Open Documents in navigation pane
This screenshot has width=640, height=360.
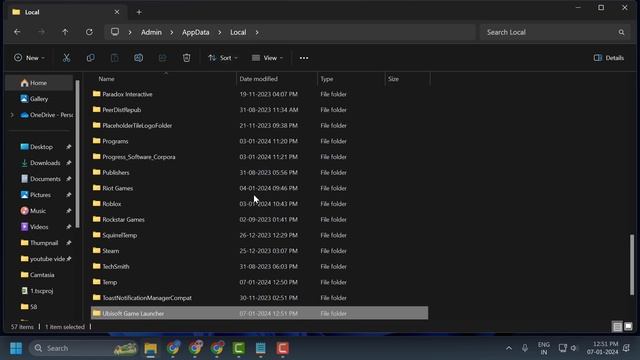[40, 179]
